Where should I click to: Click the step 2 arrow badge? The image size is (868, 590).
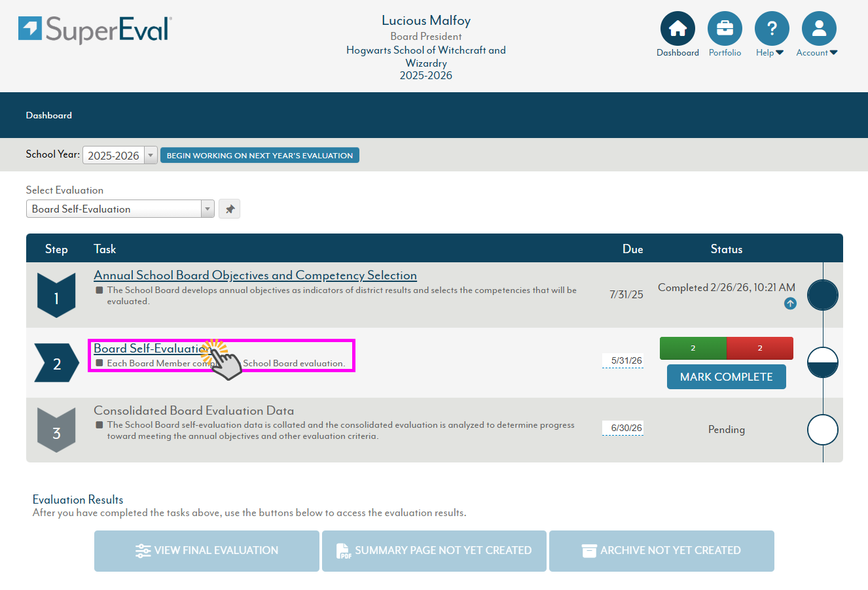click(56, 363)
